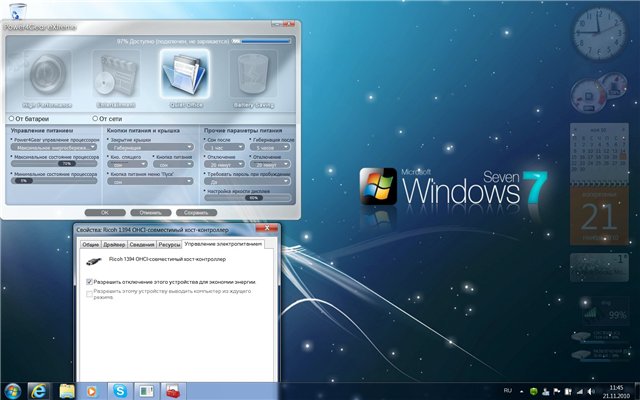
Task: Open the 'Кнопка питания' dropdown
Action: point(173,164)
